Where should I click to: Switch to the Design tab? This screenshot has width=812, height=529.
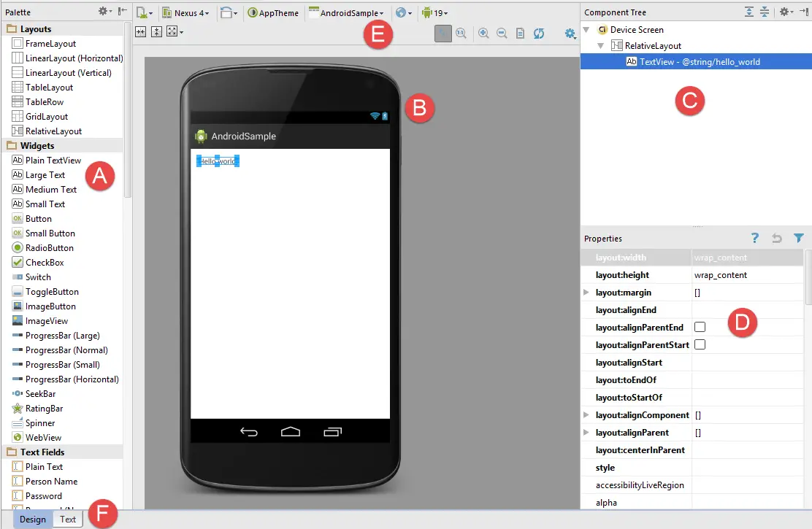[x=32, y=520]
